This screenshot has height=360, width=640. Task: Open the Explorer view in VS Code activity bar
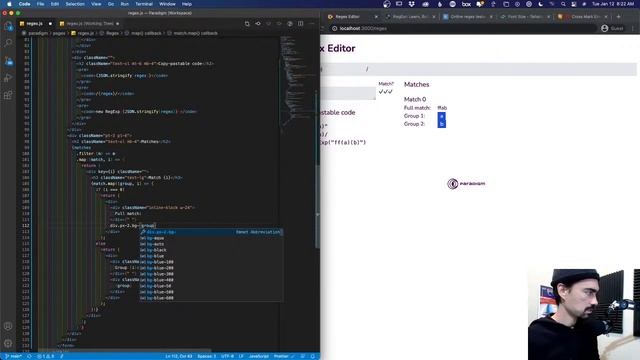tap(8, 26)
